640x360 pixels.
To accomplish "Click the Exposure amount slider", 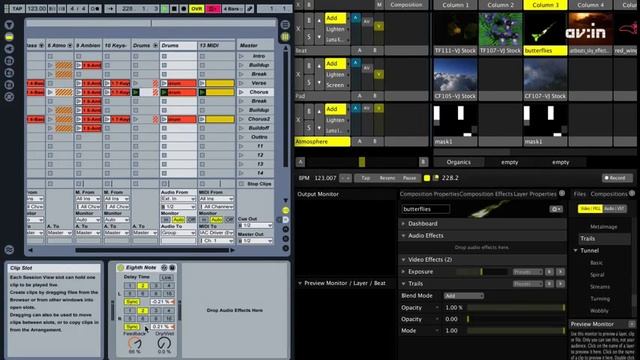I will (482, 271).
